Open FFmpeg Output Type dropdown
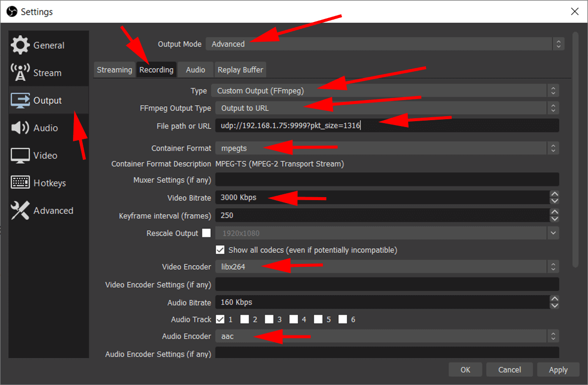 point(387,108)
